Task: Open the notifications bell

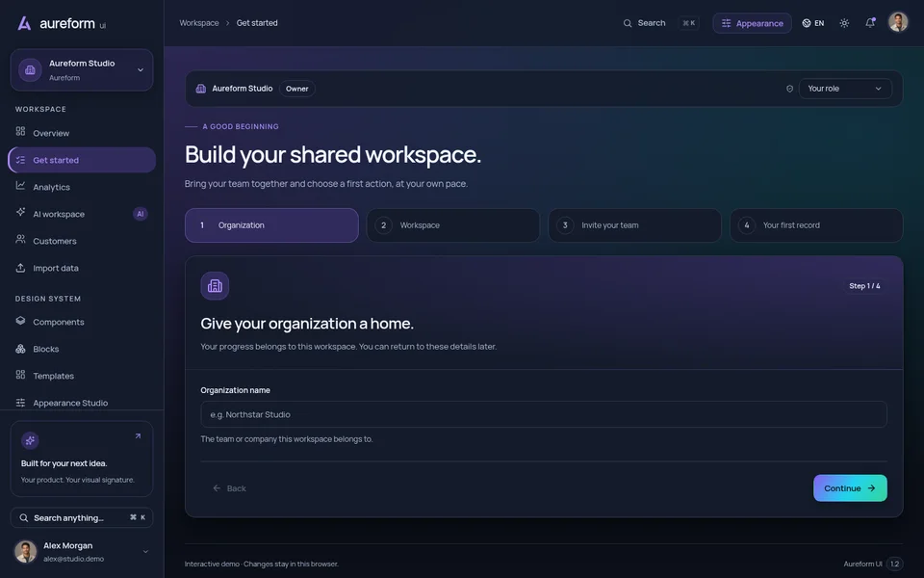Action: pos(870,23)
